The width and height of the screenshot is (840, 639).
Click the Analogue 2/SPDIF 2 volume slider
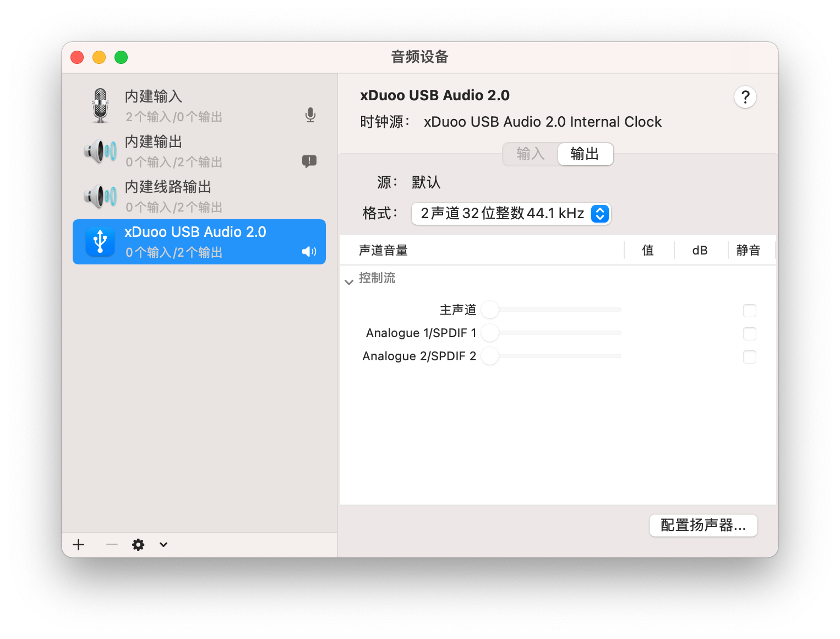(552, 356)
